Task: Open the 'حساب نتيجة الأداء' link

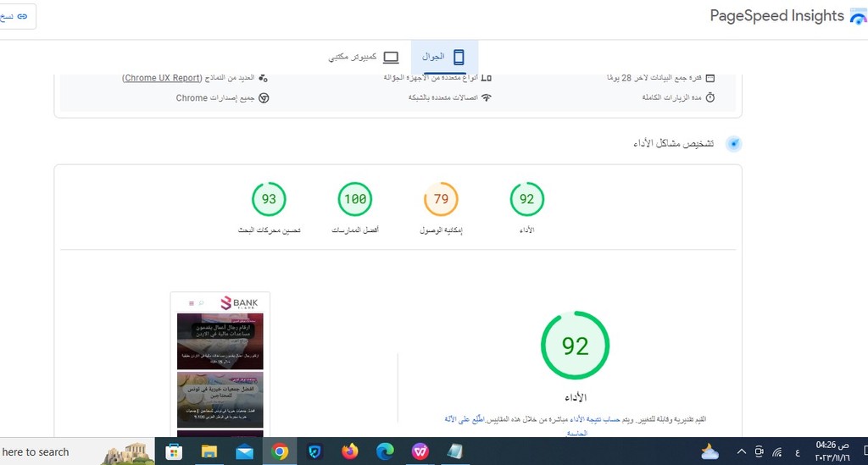Action: 595,419
